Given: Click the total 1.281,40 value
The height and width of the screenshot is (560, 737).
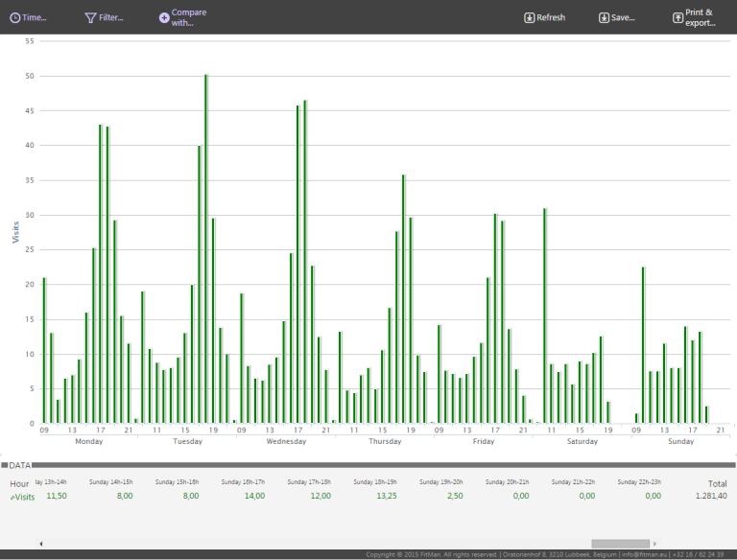Looking at the screenshot, I should tap(711, 496).
